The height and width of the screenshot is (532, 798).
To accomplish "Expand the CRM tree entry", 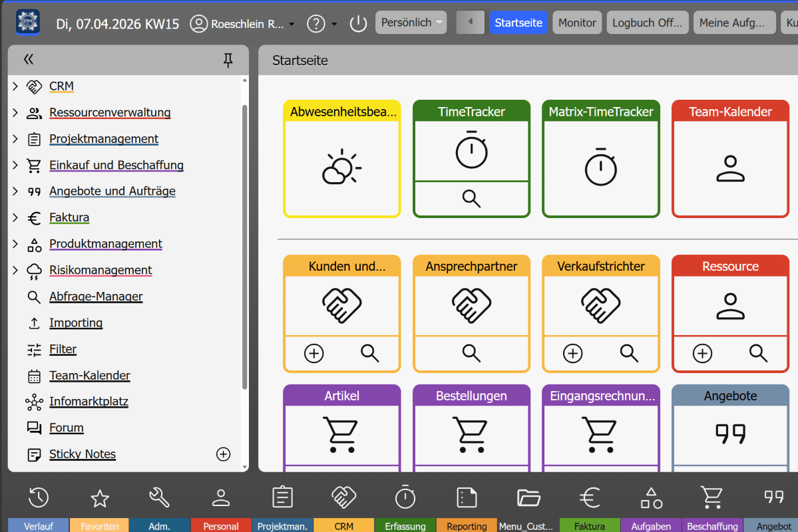I will pyautogui.click(x=15, y=86).
